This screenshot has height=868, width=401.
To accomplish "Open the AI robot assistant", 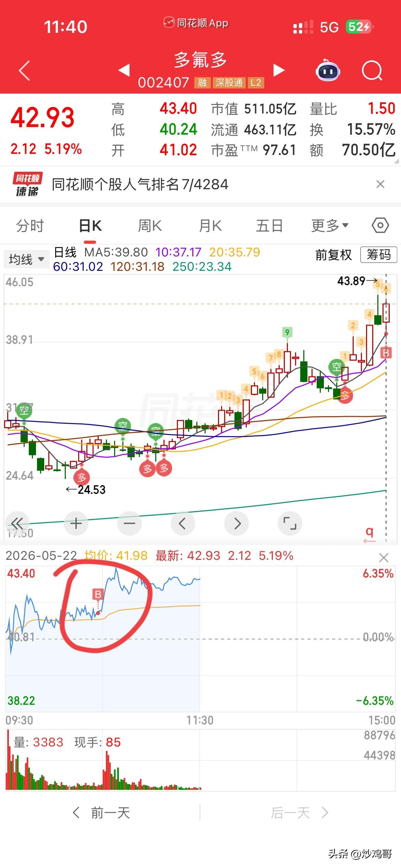I will click(328, 70).
